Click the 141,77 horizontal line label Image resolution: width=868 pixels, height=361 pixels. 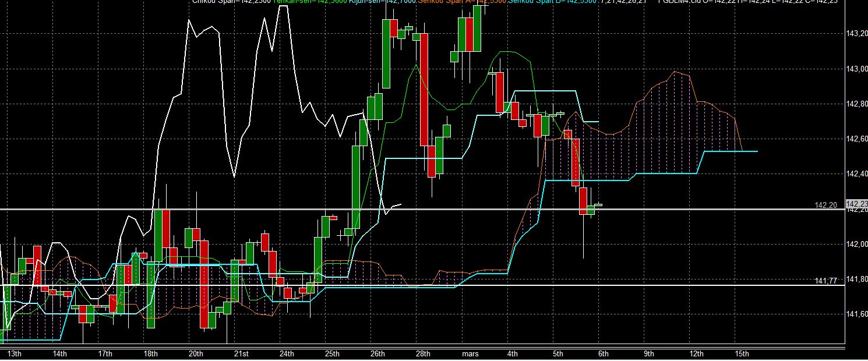pos(825,281)
